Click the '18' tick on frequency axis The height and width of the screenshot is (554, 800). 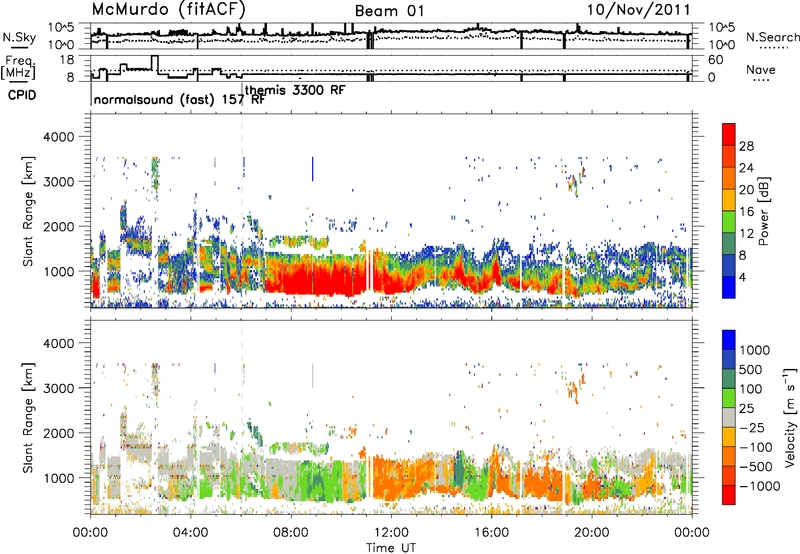(x=67, y=60)
